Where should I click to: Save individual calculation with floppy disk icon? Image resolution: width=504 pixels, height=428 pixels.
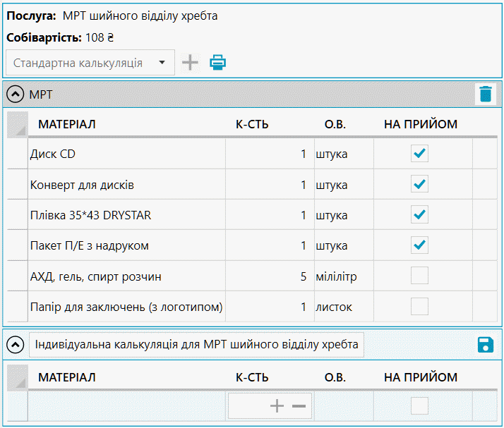coord(486,345)
